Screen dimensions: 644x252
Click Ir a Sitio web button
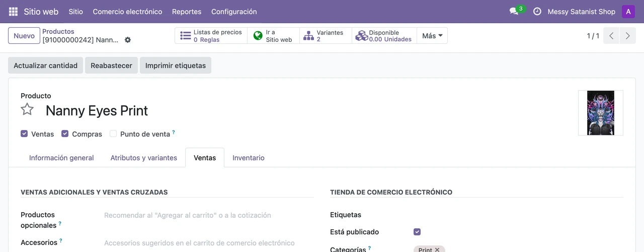click(x=274, y=36)
